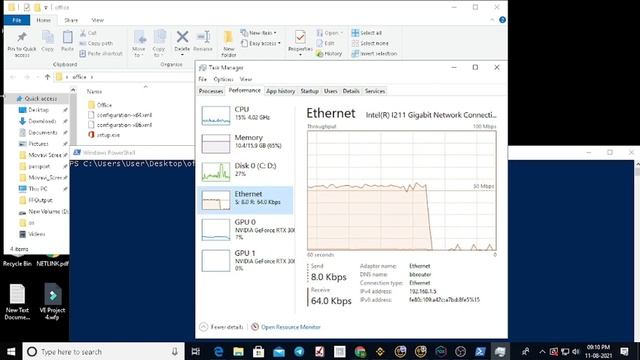
Task: Click the Task View taskbar icon
Action: (196, 351)
